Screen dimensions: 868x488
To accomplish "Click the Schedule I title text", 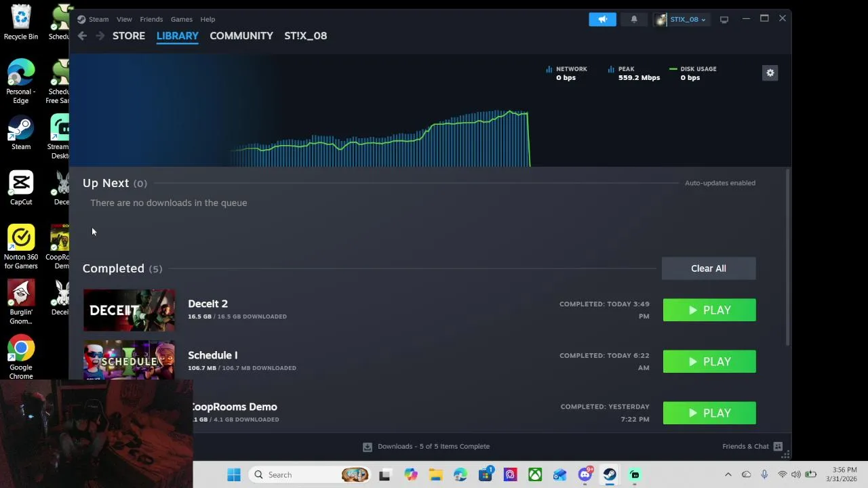I will pos(213,355).
